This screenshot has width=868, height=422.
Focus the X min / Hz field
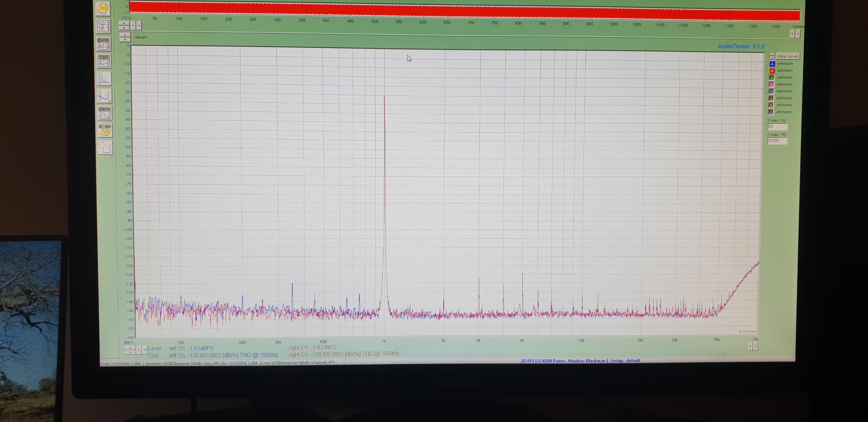click(777, 127)
